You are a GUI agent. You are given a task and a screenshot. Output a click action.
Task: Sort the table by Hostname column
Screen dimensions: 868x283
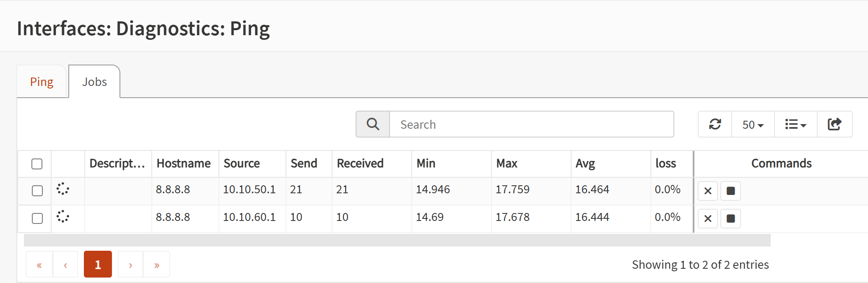[x=184, y=164]
